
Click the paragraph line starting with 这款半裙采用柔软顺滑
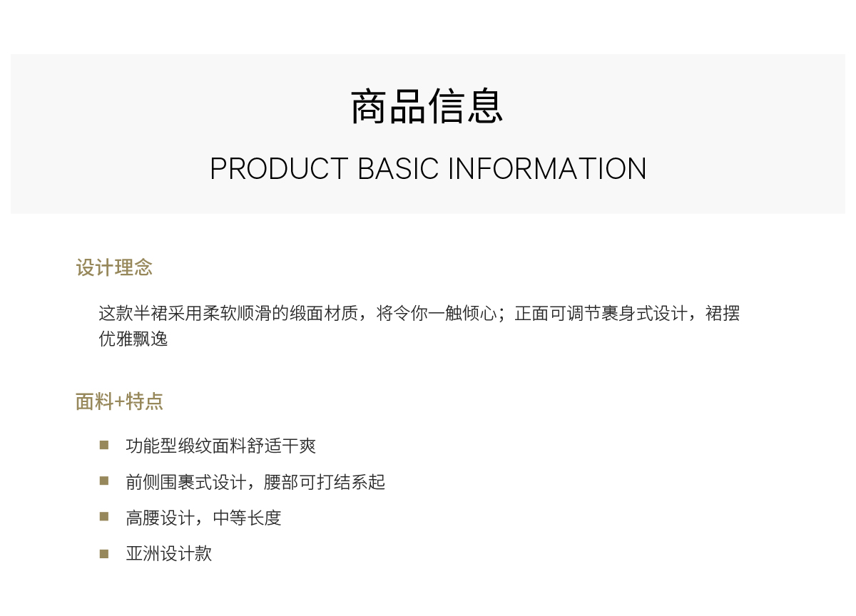coord(419,314)
